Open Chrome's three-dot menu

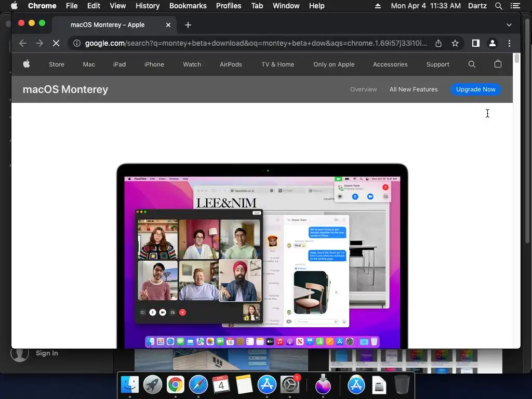(x=509, y=43)
